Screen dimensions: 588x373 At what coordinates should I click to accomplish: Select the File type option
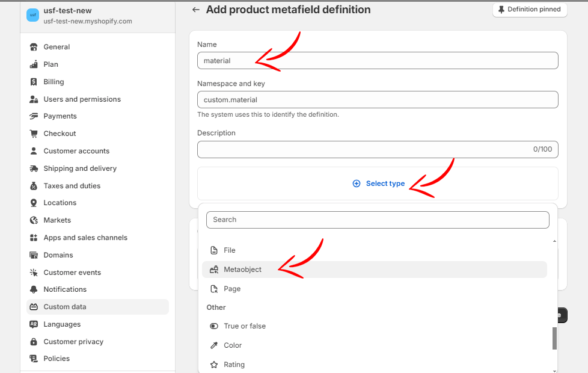coord(229,250)
